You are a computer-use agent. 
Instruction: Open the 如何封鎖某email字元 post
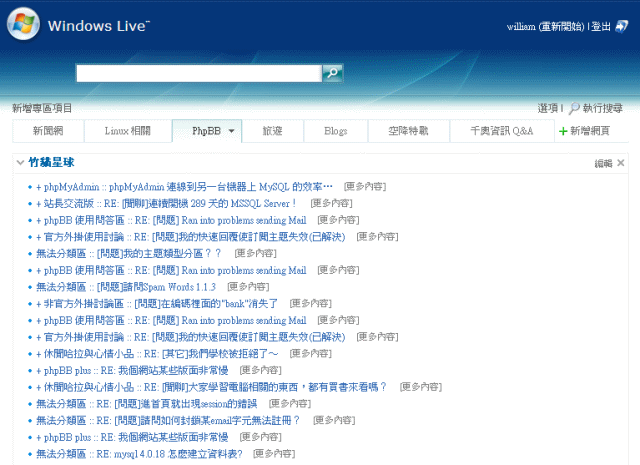[168, 421]
